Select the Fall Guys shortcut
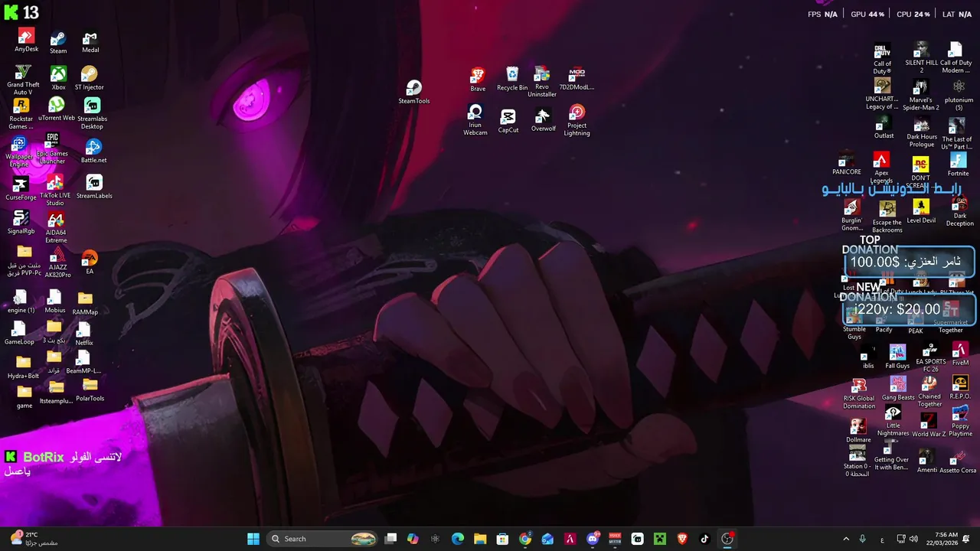This screenshot has width=980, height=551. [897, 357]
